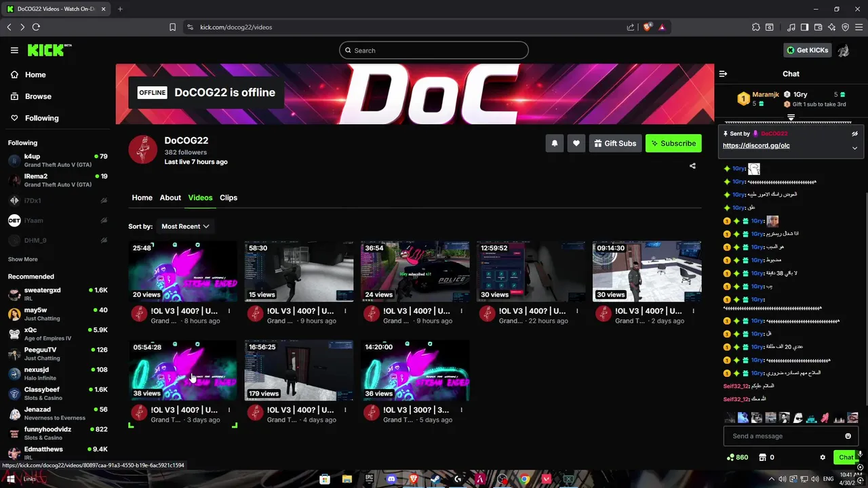This screenshot has height=488, width=868.
Task: Click browser back arrow
Action: pyautogui.click(x=9, y=27)
